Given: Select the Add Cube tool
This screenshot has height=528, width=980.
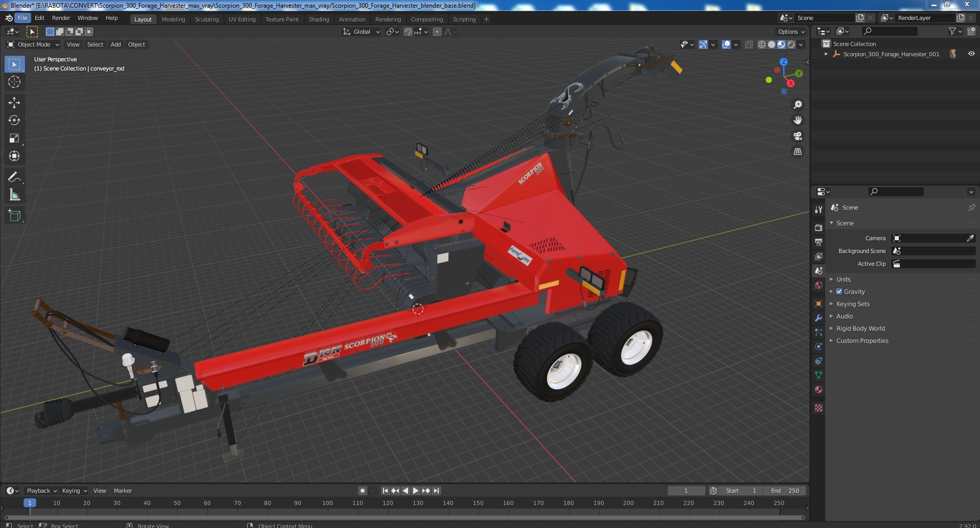Looking at the screenshot, I should point(14,216).
